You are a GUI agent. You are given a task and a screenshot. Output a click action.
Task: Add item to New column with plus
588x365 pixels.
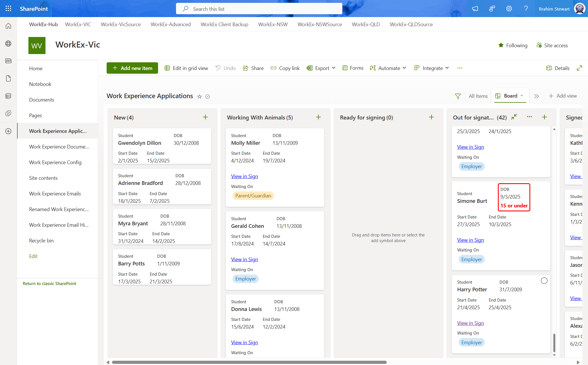point(205,117)
